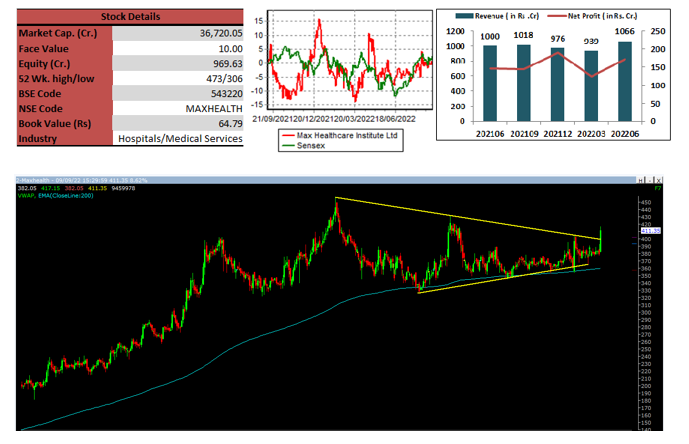The image size is (689, 444).
Task: Click the Net Profit legend entry
Action: coord(592,16)
